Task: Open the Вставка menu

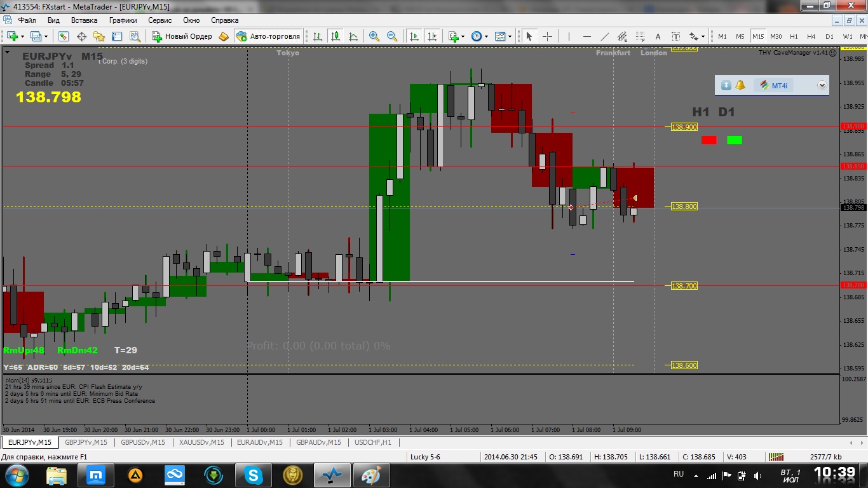Action: 85,20
